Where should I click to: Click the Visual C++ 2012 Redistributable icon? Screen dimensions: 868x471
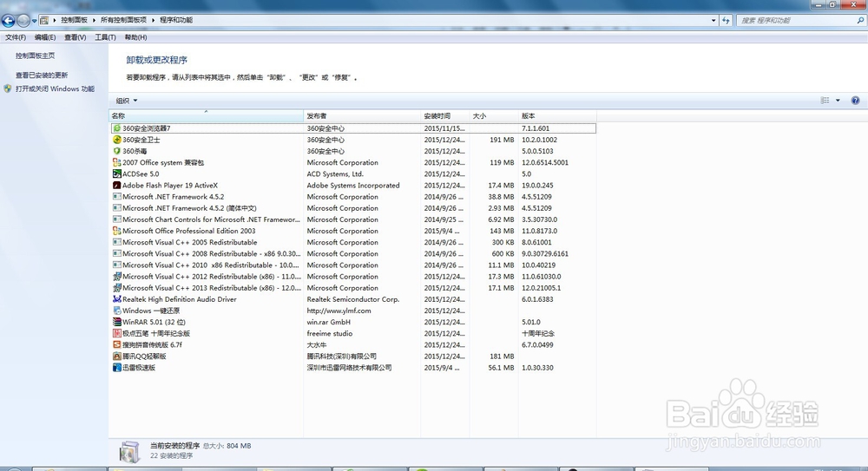(x=117, y=276)
